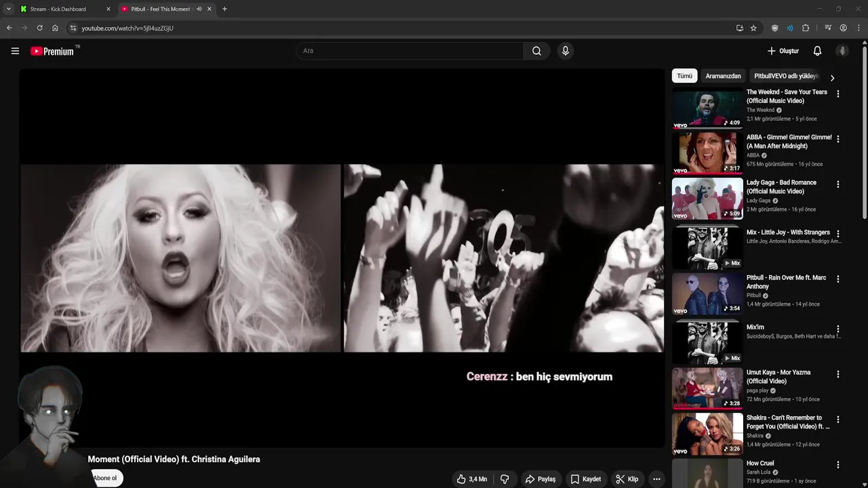Reload the current page
Viewport: 868px width, 488px height.
point(39,28)
